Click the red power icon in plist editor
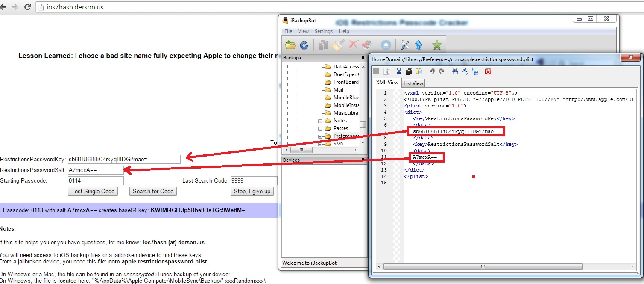 [x=488, y=71]
